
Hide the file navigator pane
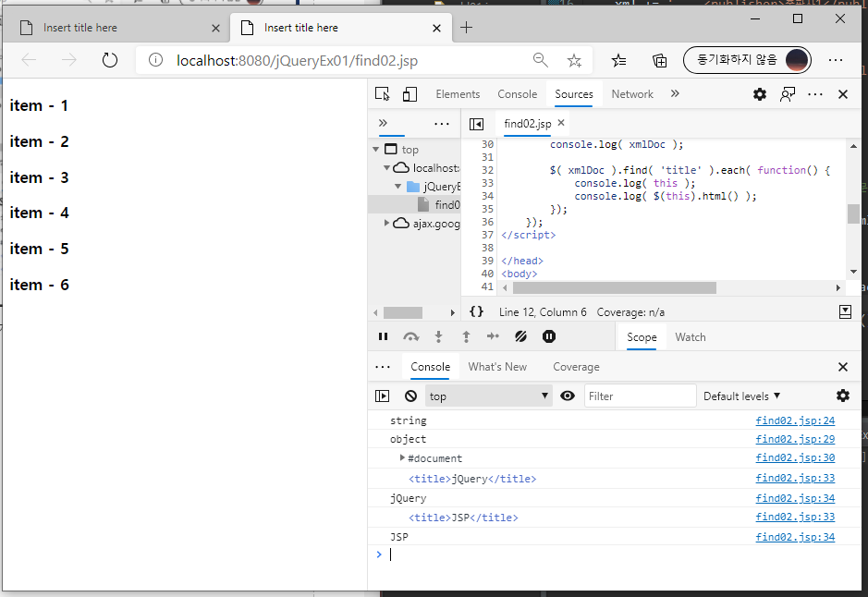pos(476,124)
